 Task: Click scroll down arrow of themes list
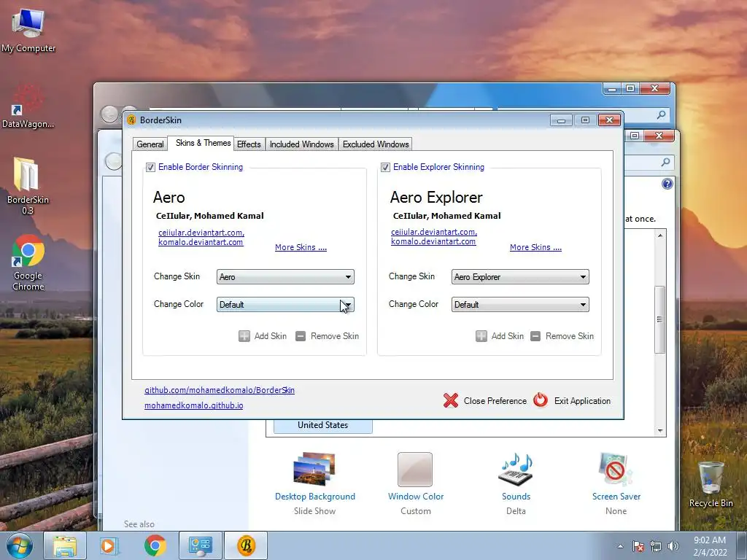pos(659,430)
